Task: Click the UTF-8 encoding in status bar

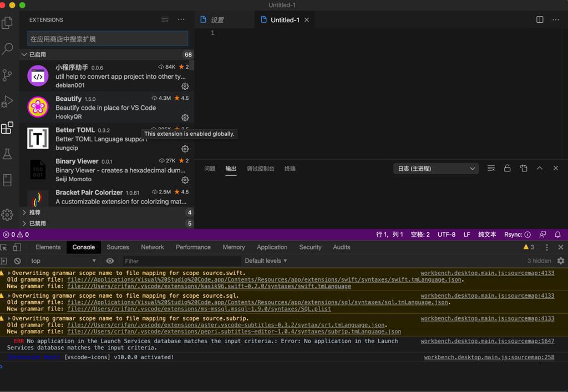Action: pos(446,235)
